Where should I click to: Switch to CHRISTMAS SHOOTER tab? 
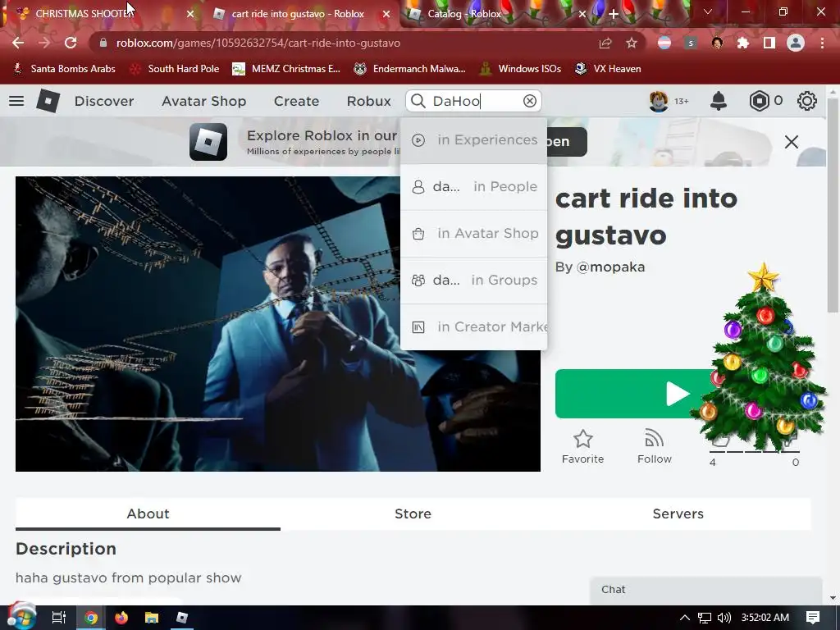tap(103, 14)
